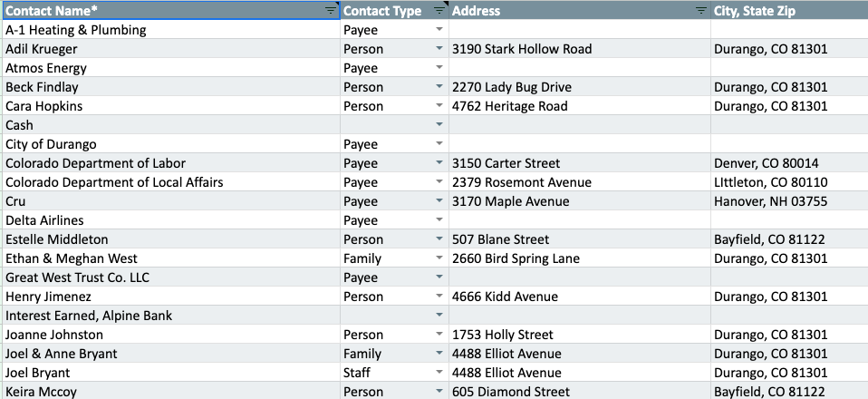The image size is (868, 399).
Task: Open the Contact Name column filter
Action: (330, 11)
